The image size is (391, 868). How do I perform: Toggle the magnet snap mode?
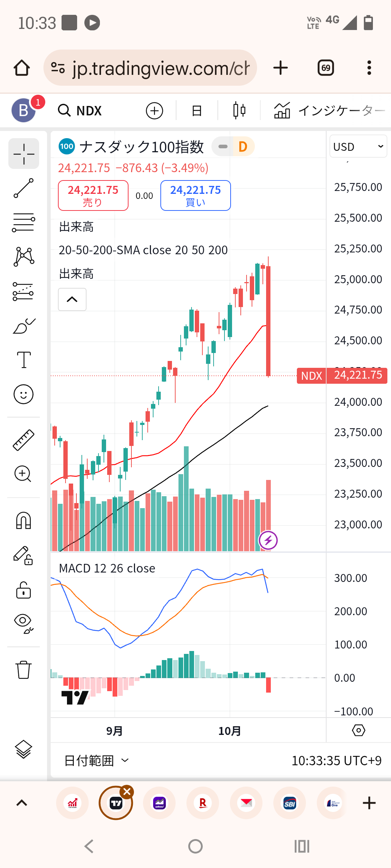[x=24, y=521]
